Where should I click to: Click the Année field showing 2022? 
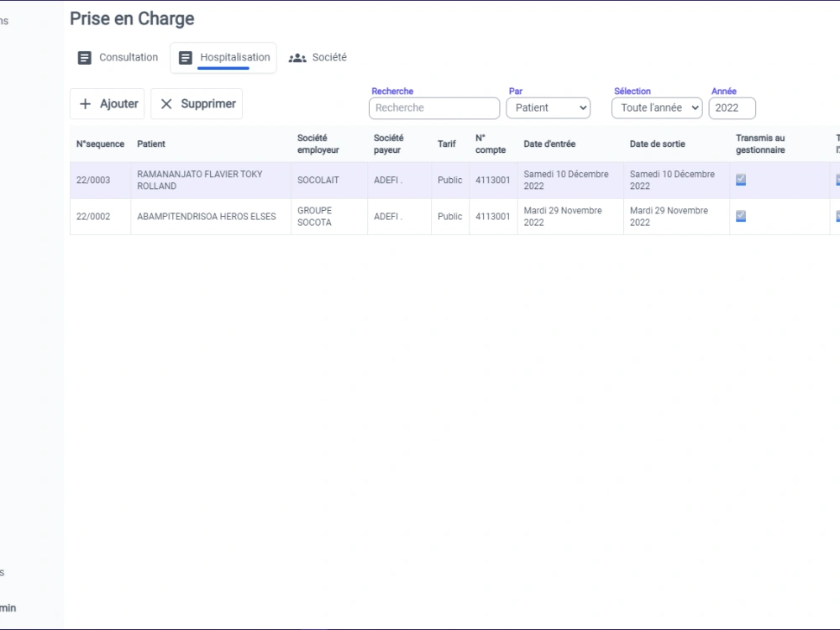732,108
